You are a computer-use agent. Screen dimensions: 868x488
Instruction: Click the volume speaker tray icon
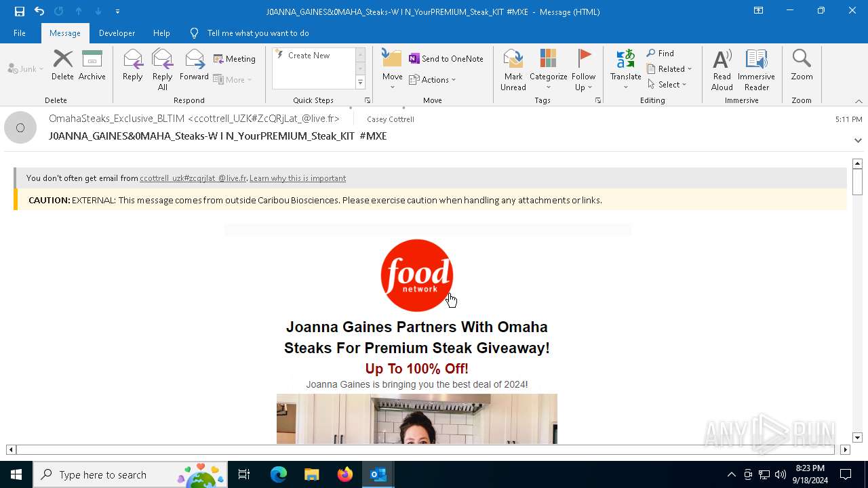781,474
